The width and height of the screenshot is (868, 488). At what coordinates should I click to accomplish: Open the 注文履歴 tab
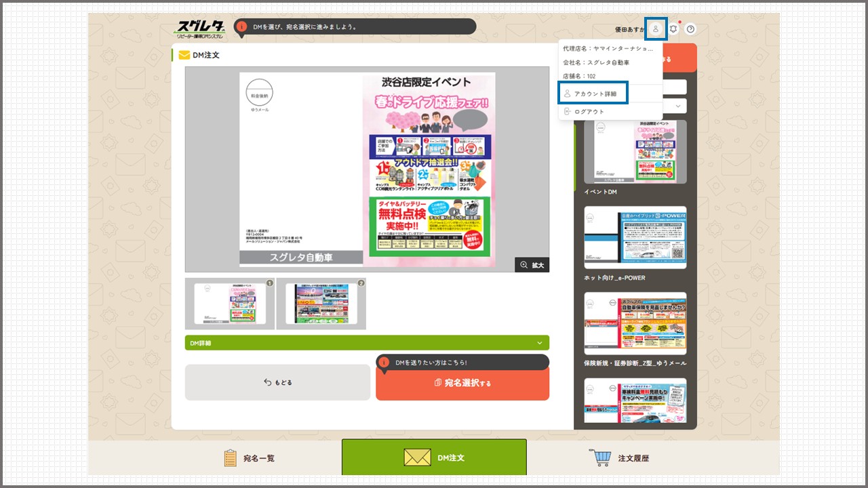point(620,458)
